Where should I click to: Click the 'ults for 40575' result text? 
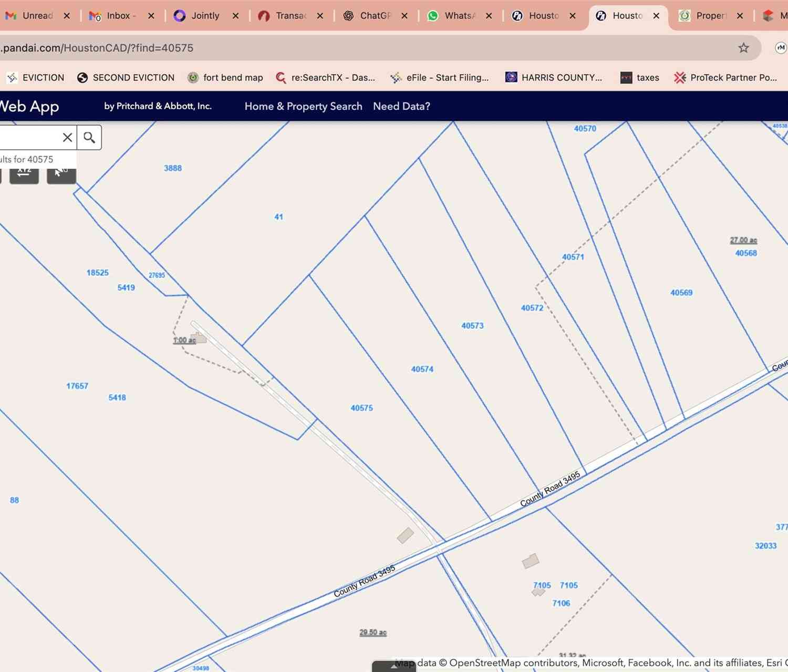tap(26, 159)
